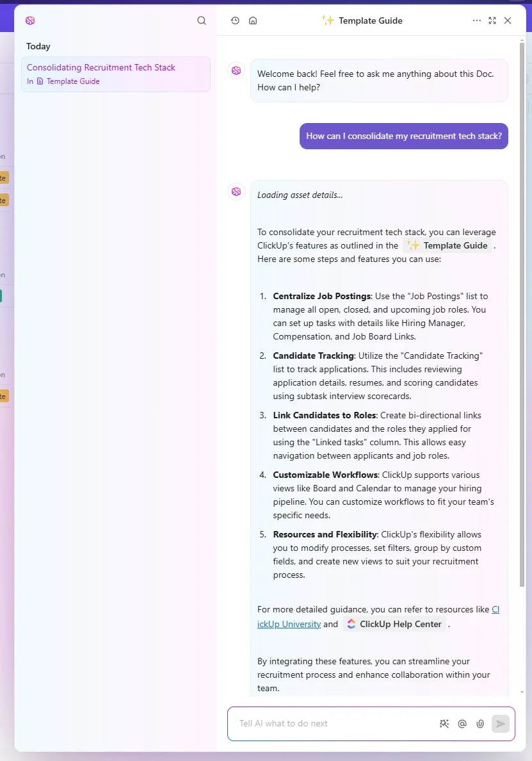The image size is (532, 761).
Task: Open the ClickUp Help Center chip
Action: pyautogui.click(x=396, y=624)
